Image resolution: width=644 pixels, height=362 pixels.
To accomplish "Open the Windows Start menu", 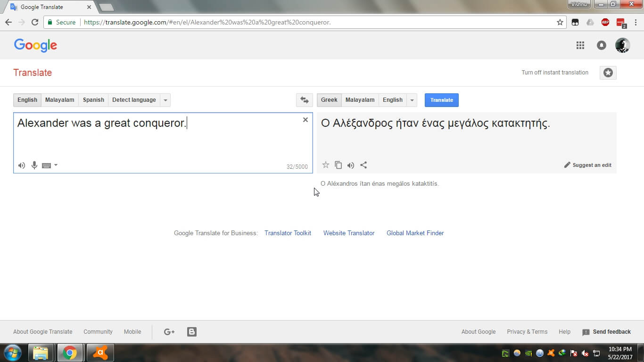I will point(13,353).
